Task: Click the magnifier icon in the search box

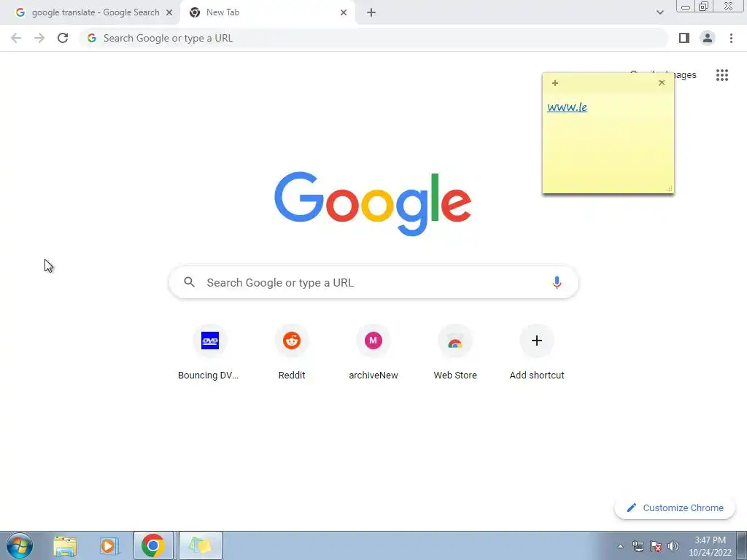Action: (x=190, y=282)
